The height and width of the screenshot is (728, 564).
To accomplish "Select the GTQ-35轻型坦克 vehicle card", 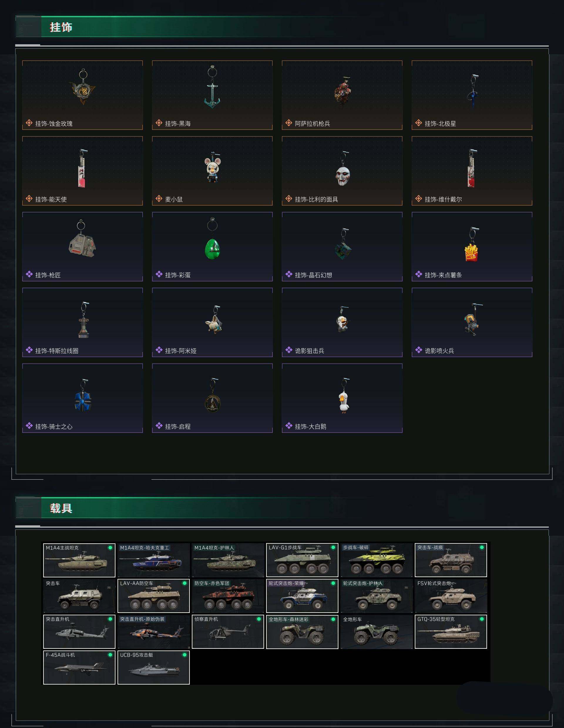I will pos(451,632).
